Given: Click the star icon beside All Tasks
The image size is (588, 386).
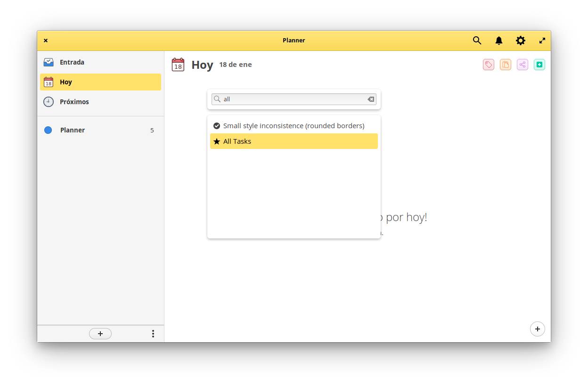Looking at the screenshot, I should point(217,141).
